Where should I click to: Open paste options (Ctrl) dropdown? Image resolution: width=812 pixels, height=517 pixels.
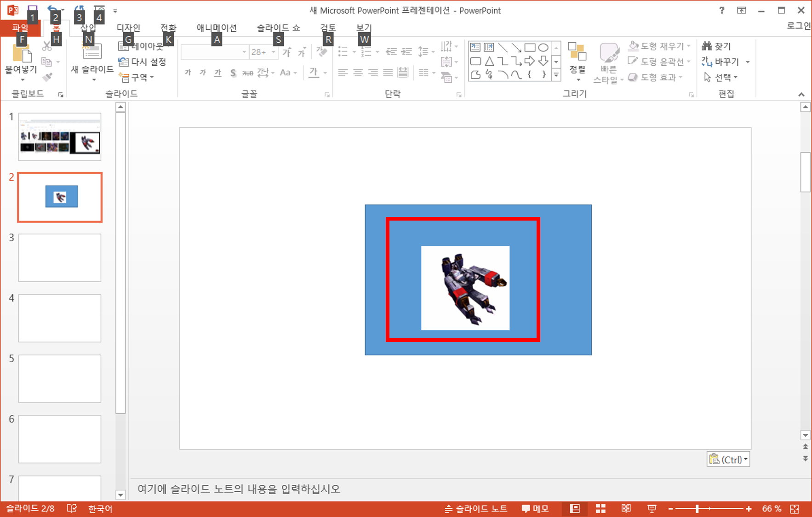click(728, 459)
